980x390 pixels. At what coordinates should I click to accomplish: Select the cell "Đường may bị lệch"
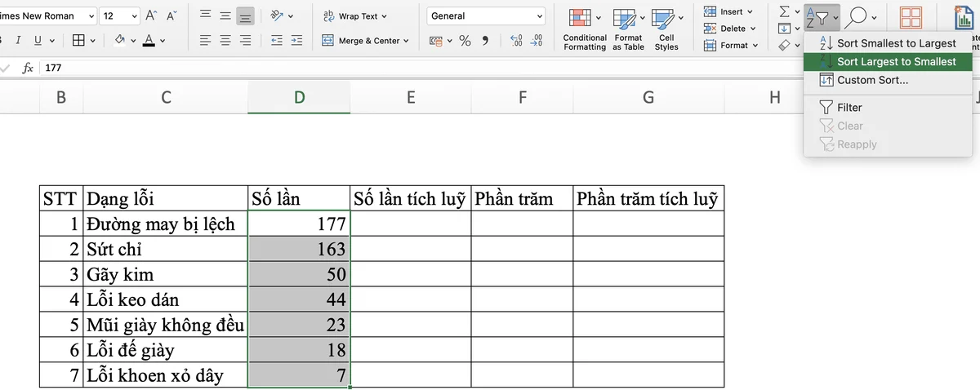pos(166,224)
